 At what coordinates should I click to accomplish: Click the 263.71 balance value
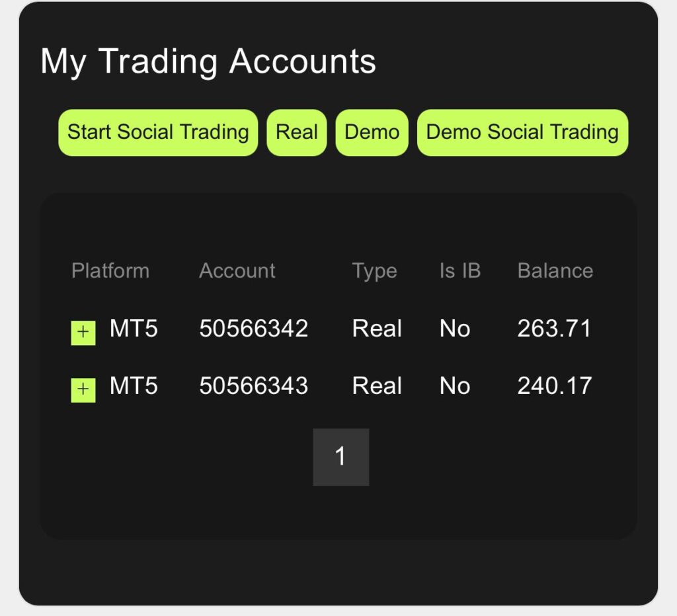coord(554,328)
